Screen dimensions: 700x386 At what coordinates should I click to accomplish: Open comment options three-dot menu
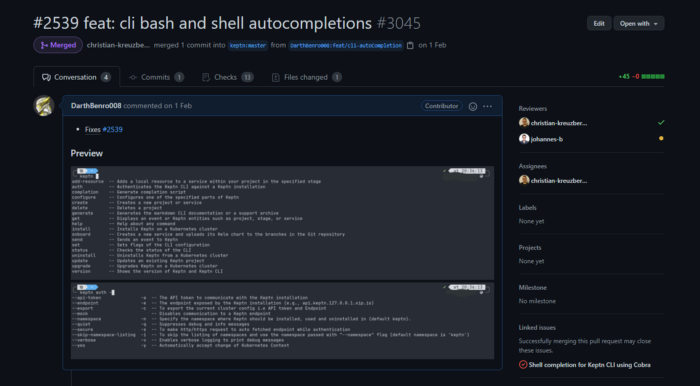click(x=488, y=106)
